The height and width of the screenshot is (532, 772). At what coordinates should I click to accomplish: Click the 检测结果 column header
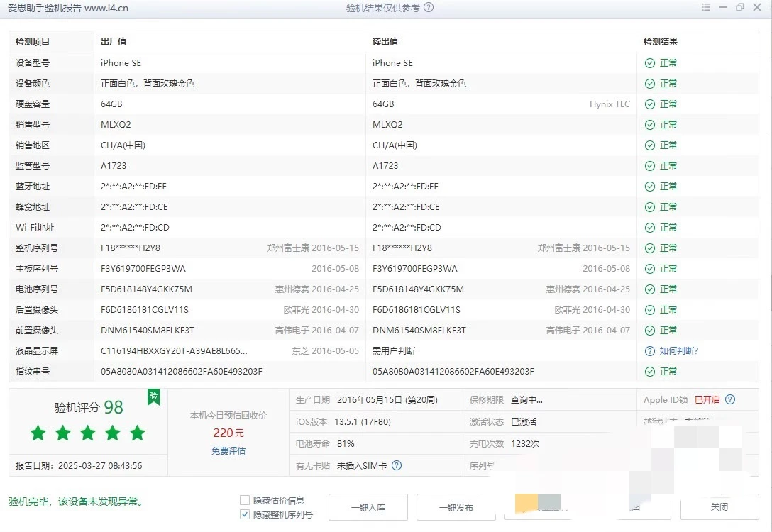click(660, 42)
